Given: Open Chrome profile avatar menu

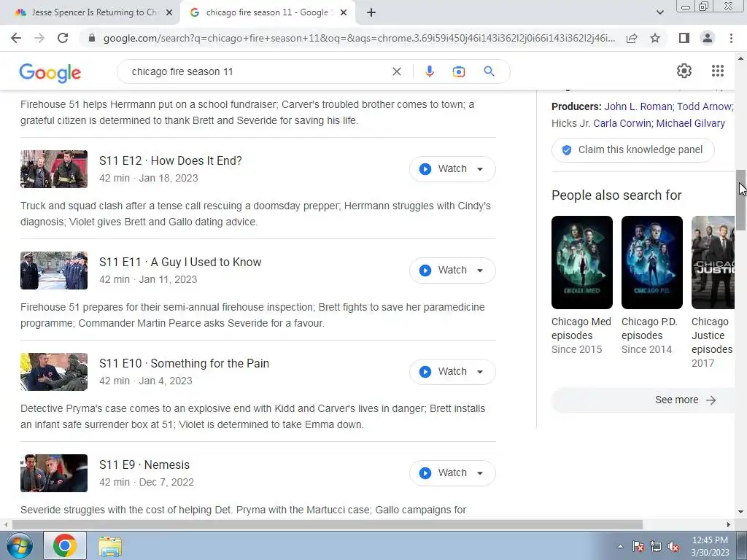Looking at the screenshot, I should tap(708, 38).
